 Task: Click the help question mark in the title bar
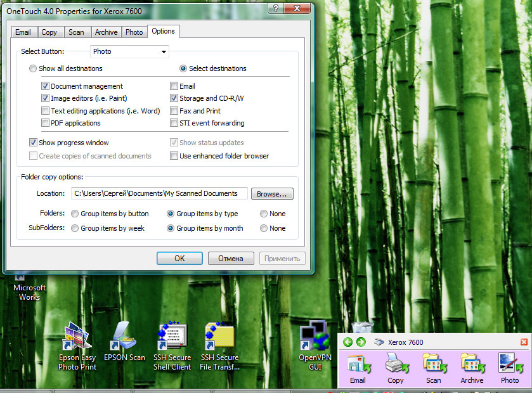pos(275,8)
